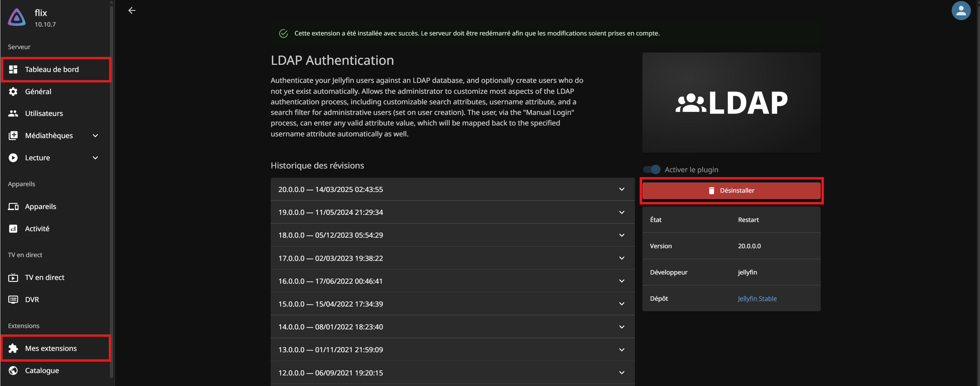This screenshot has width=980, height=386.
Task: Click the LDAP plugin banner image
Action: (731, 103)
